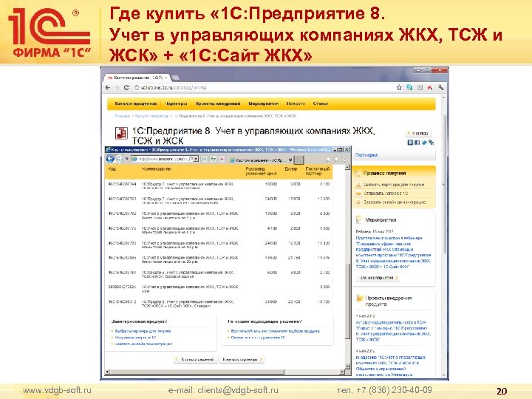The height and width of the screenshot is (399, 532).
Task: Share page via the VKontakte icon
Action: click(410, 143)
